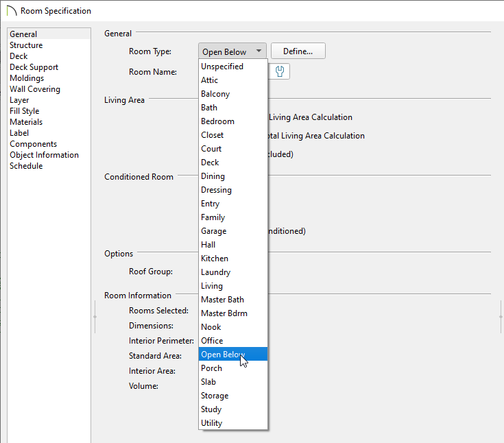Choose Study room type
Screen dimensions: 504x443
click(233, 409)
